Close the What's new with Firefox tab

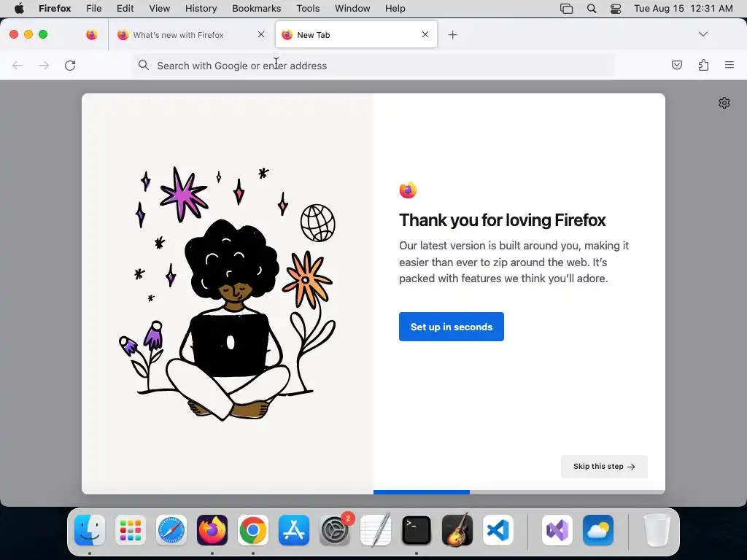click(261, 34)
